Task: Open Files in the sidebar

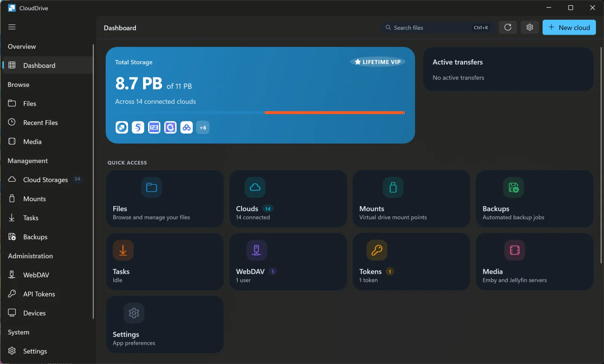Action: (x=48, y=103)
